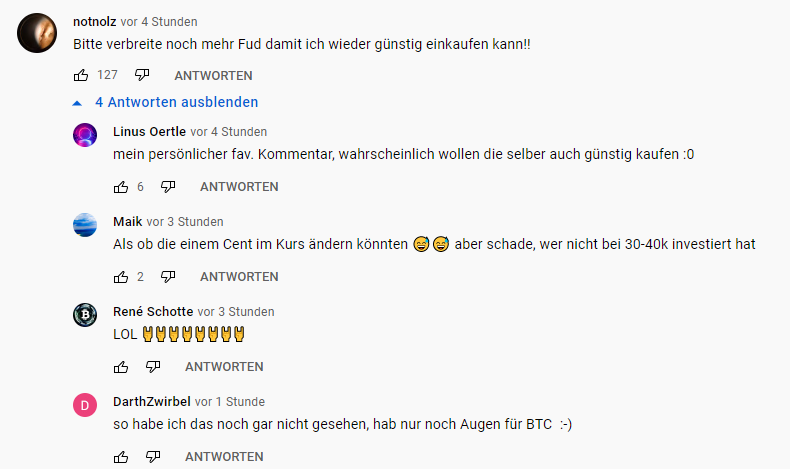Viewport: 790px width, 469px height.
Task: Reply to Maik's comment via ANTWORTEN
Action: tap(239, 277)
